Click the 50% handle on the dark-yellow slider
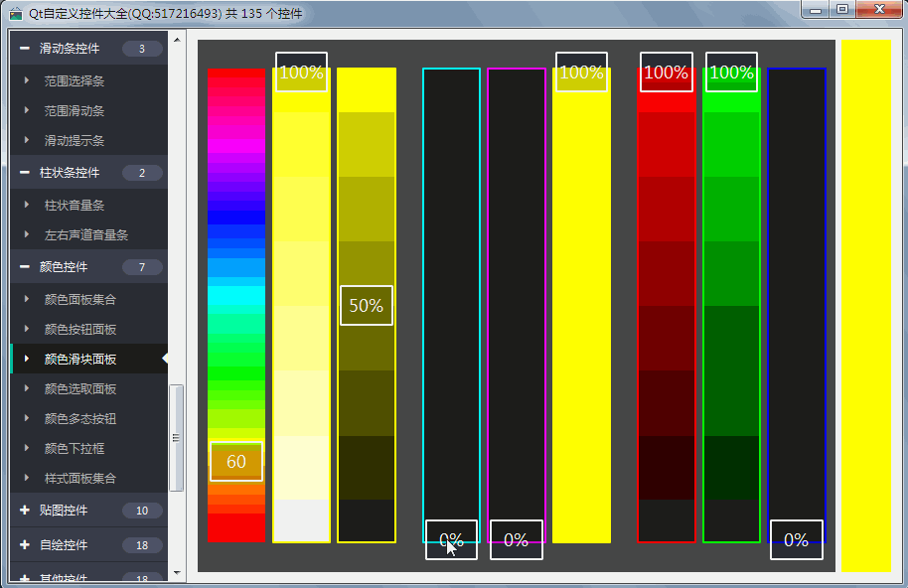This screenshot has height=588, width=908. click(366, 306)
